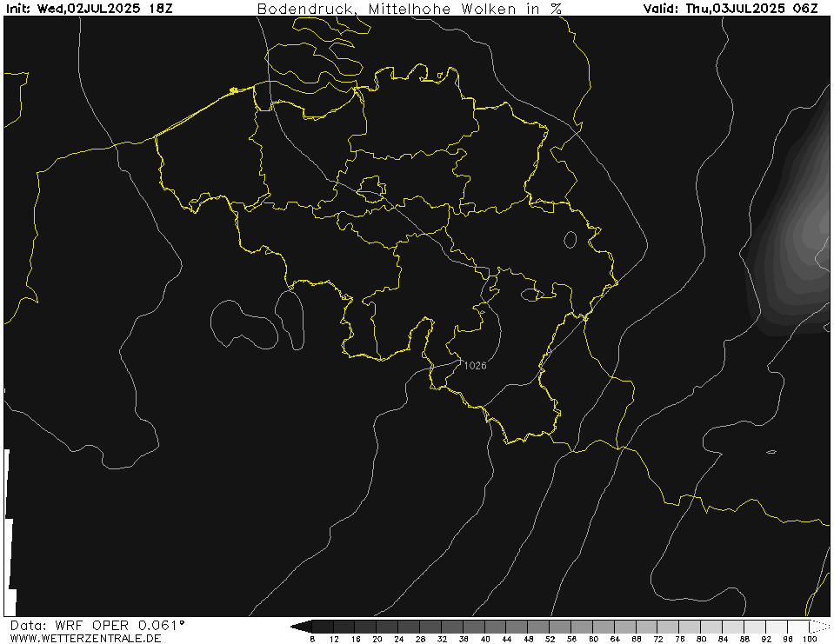Select the legend swatch between 72 and 76
The image size is (834, 644).
(669, 627)
